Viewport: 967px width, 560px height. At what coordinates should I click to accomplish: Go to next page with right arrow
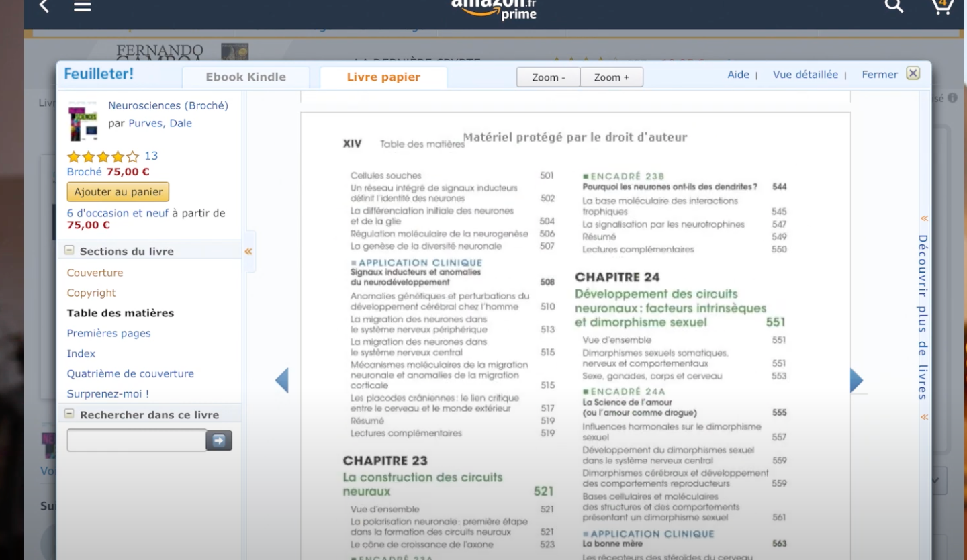(856, 381)
